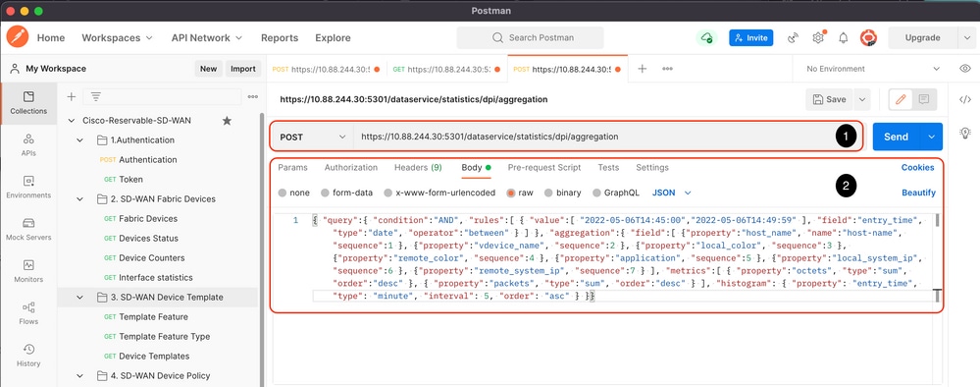This screenshot has height=387, width=980.
Task: Open collections panel more options ellipsis
Action: 252,96
